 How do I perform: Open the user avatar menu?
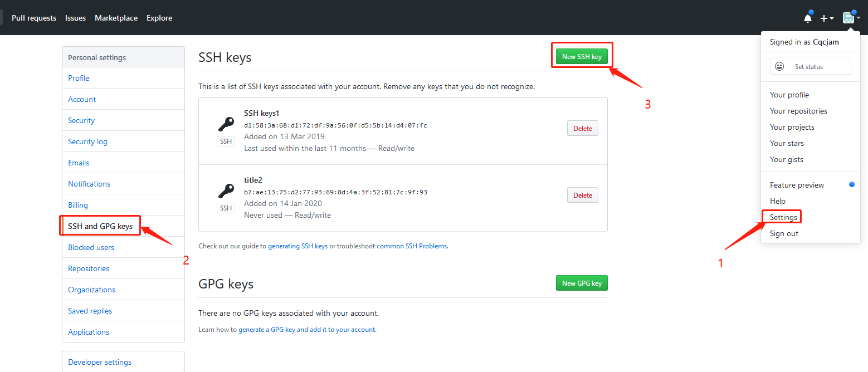[x=851, y=18]
